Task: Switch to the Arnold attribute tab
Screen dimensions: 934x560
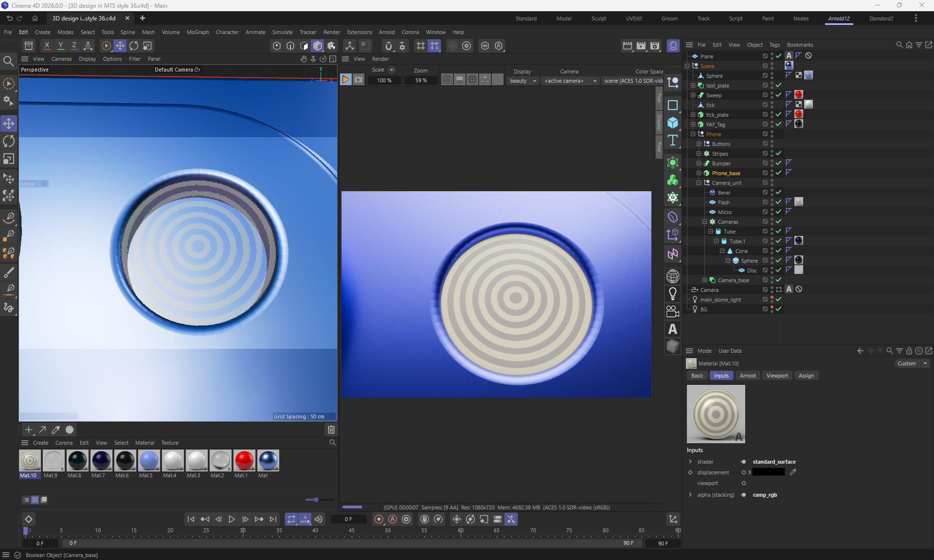Action: pos(747,376)
